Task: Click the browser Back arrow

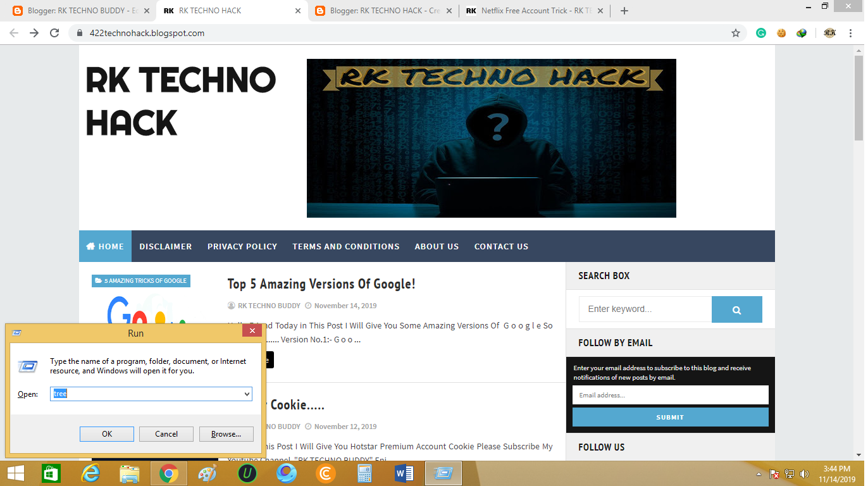Action: (x=14, y=33)
